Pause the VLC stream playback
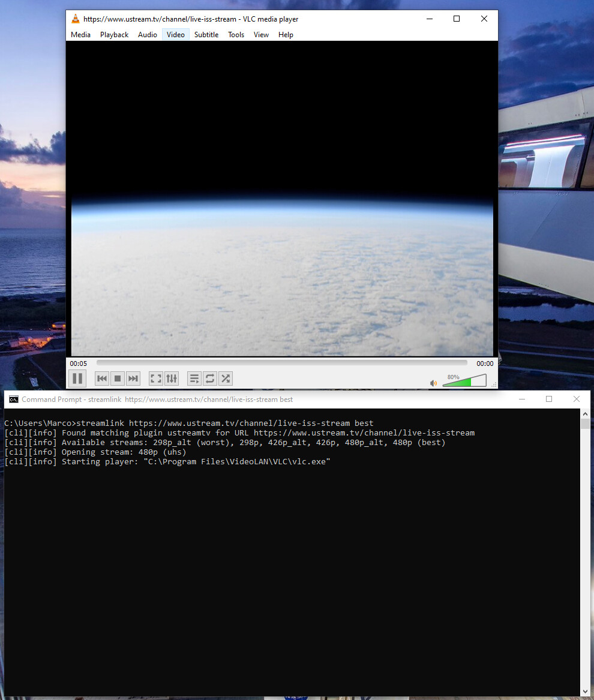 77,378
